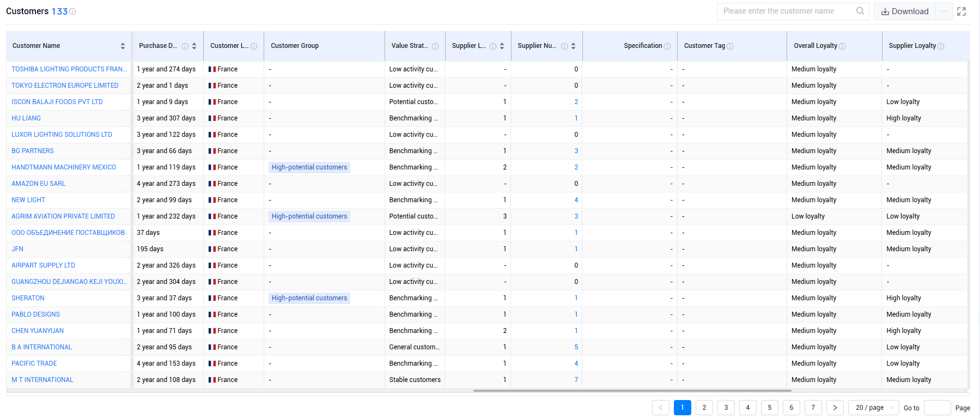Open B A INTERNATIONAL customer link

[x=41, y=347]
